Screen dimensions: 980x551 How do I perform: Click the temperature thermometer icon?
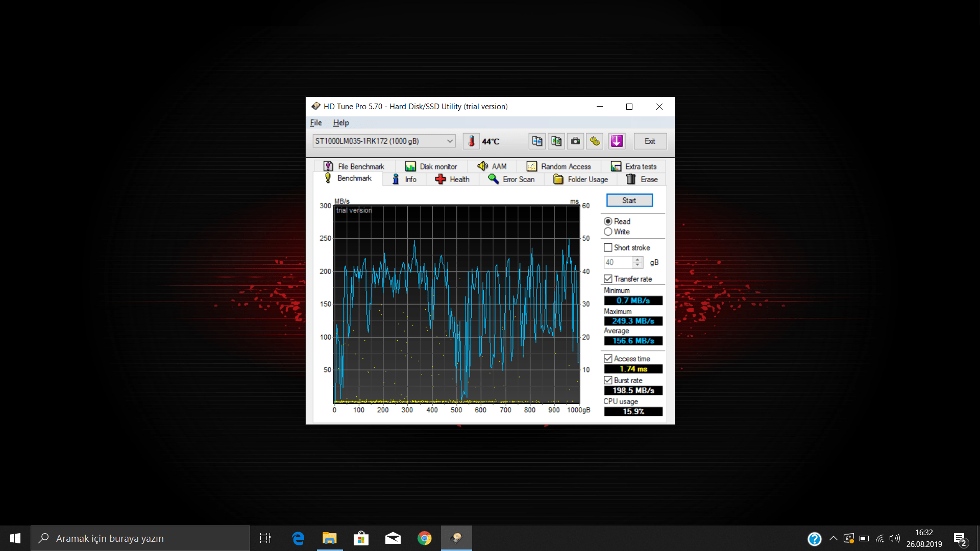pos(472,141)
